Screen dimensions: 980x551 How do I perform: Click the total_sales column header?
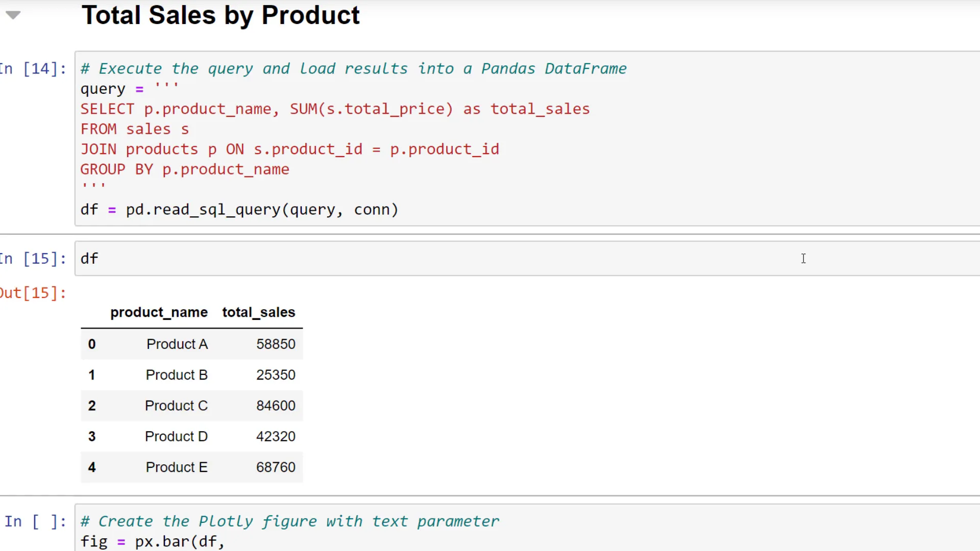258,312
